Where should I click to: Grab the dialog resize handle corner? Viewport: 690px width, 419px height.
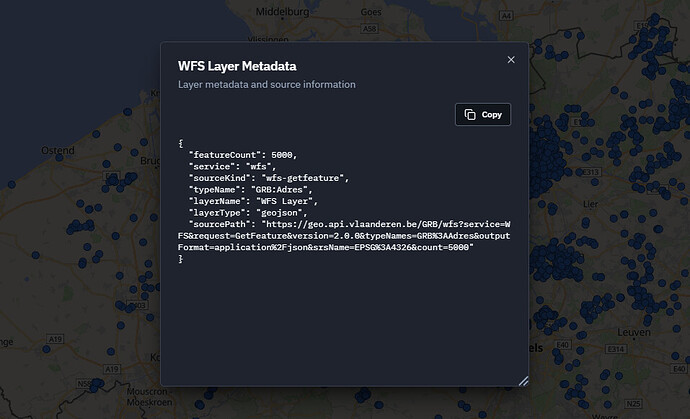[x=523, y=381]
